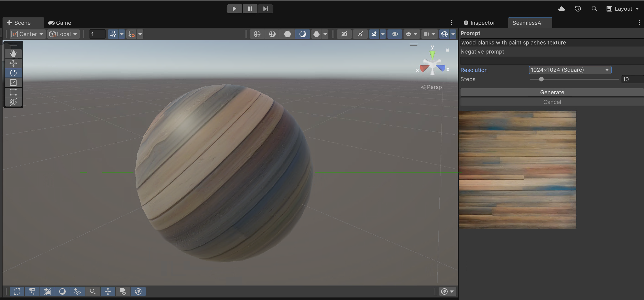Select the Rotate tool

pyautogui.click(x=13, y=73)
